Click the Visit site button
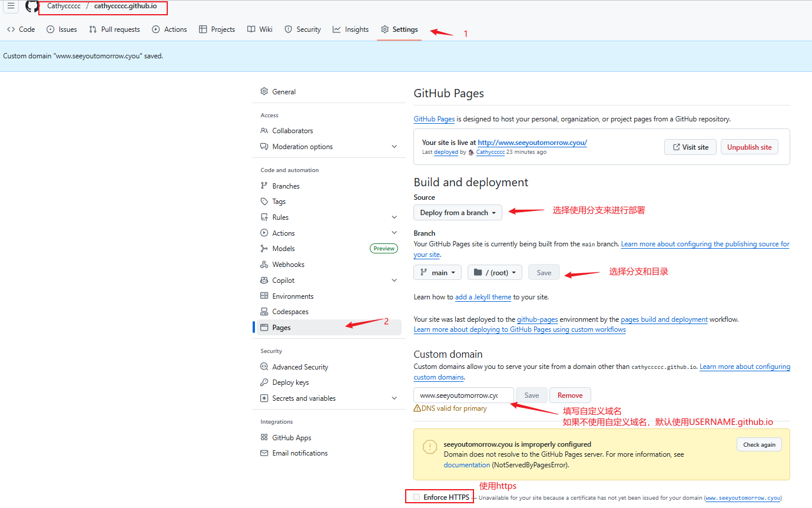Image resolution: width=812 pixels, height=508 pixels. [x=690, y=147]
